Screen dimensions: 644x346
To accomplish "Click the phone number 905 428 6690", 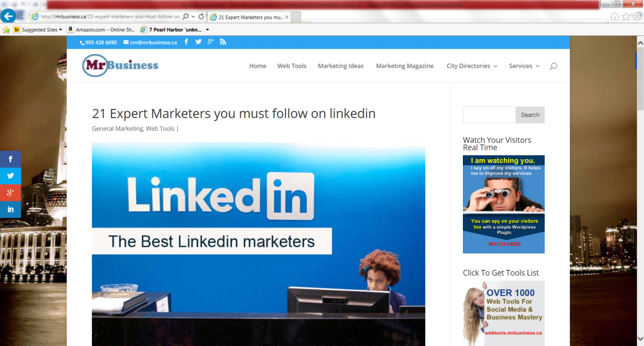I will tap(98, 42).
